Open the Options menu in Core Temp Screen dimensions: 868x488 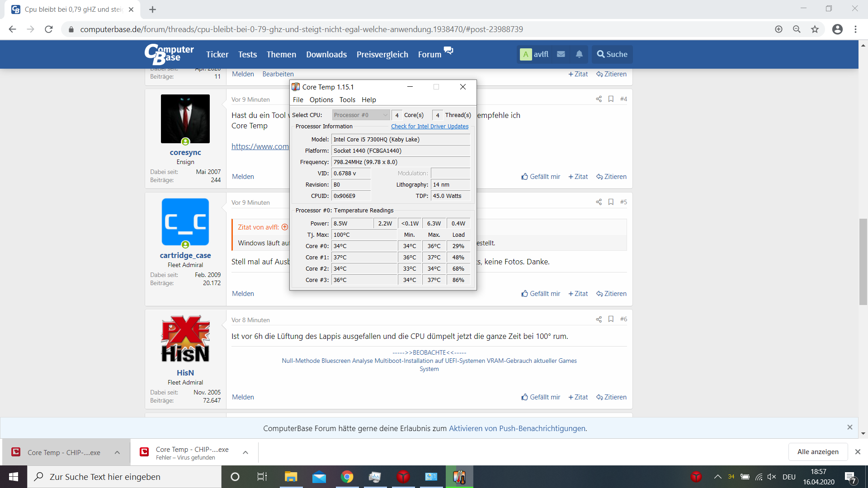(321, 100)
